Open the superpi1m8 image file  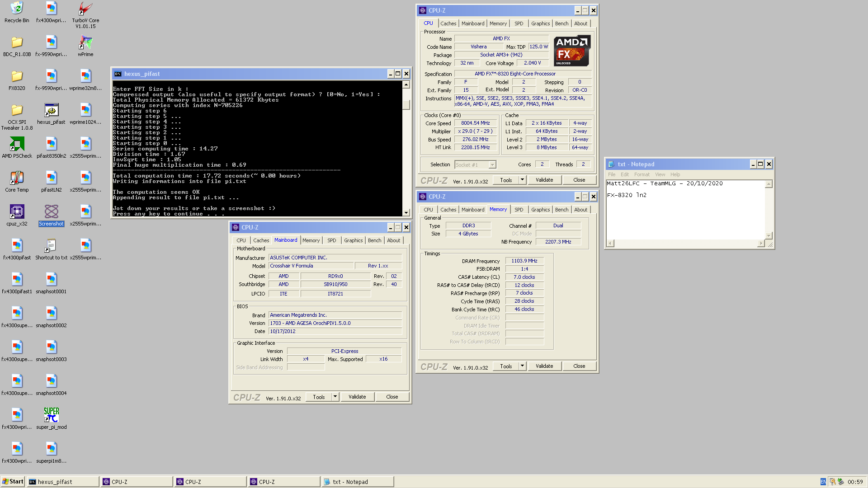pos(51,453)
